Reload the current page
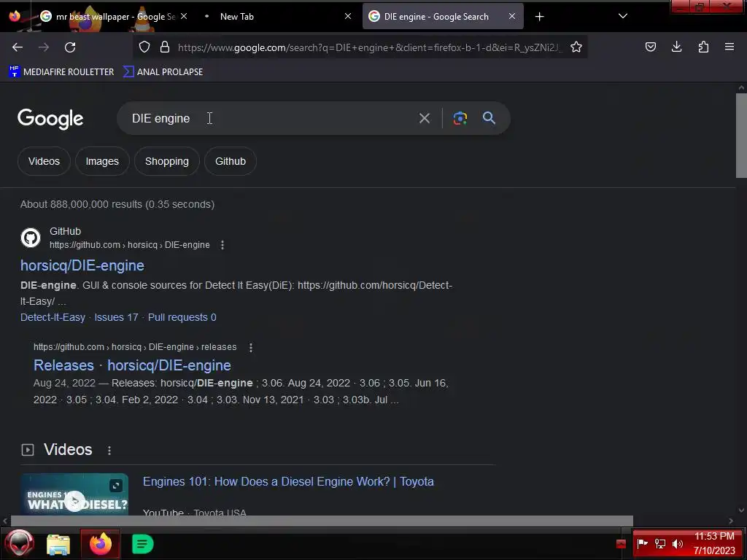747x560 pixels. pyautogui.click(x=70, y=47)
